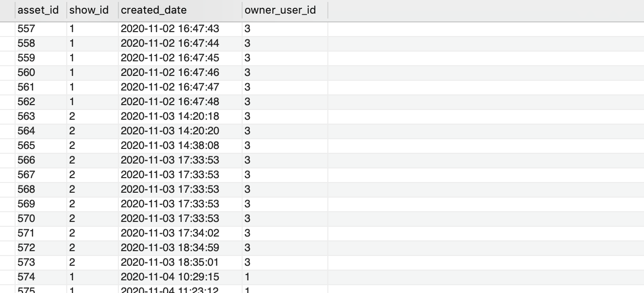Click date cell 2020-11-03 17:34:02
This screenshot has width=644, height=293.
click(170, 233)
